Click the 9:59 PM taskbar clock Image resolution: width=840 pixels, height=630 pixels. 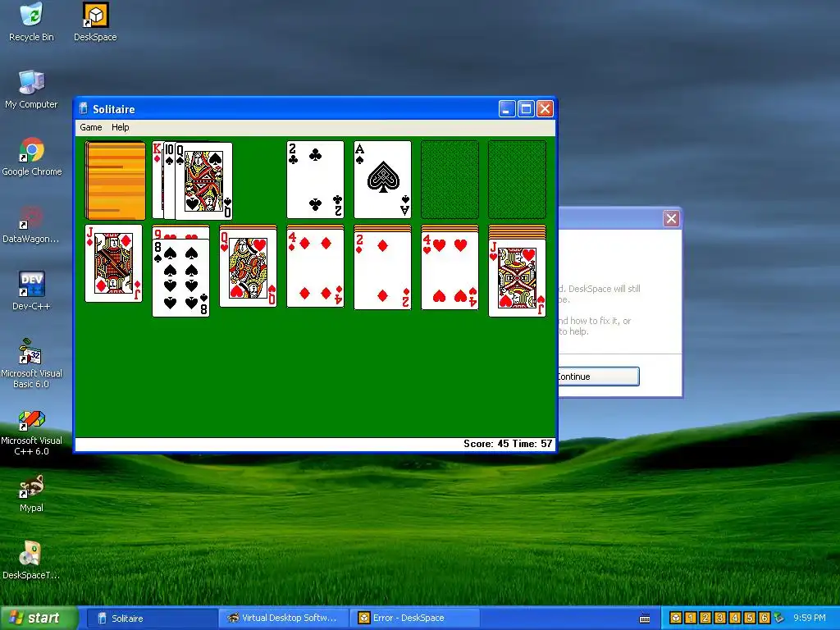(809, 618)
